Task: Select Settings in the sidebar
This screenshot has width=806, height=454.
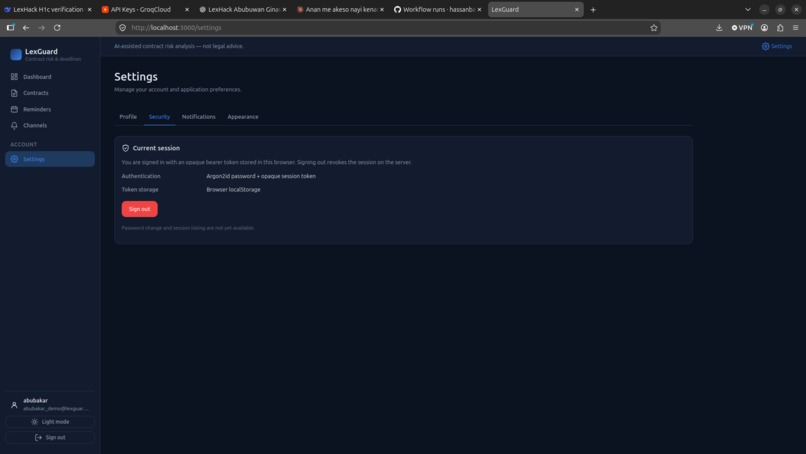Action: click(50, 159)
